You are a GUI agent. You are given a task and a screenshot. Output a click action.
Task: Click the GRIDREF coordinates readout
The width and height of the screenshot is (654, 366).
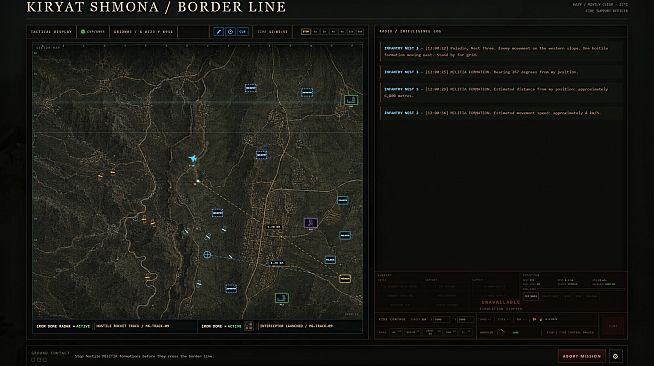(143, 32)
